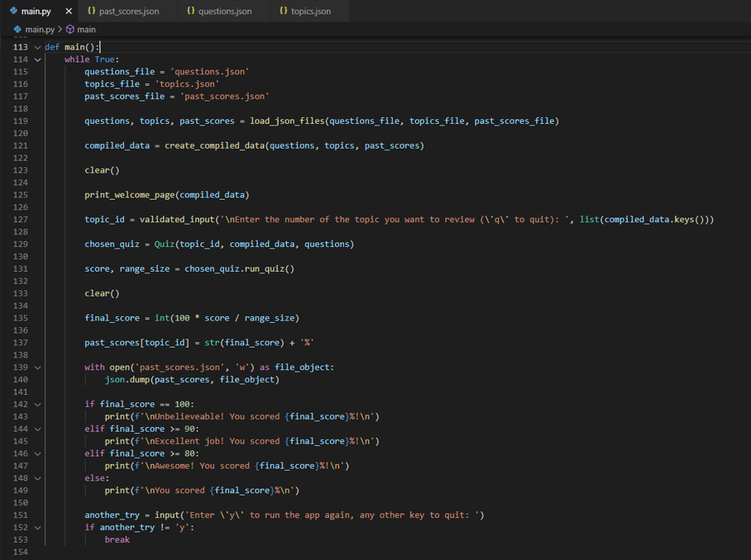The height and width of the screenshot is (560, 751).
Task: Click the Python file icon in breadcrumb
Action: (x=18, y=29)
